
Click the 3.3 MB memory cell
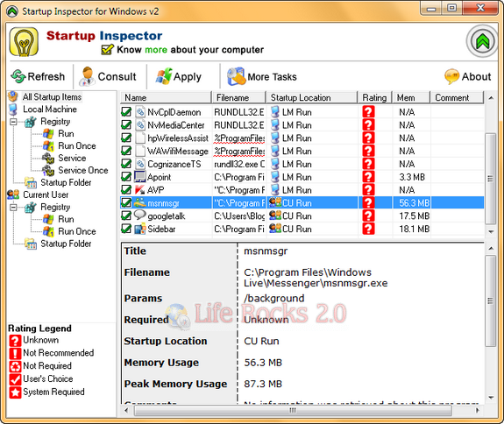point(412,177)
